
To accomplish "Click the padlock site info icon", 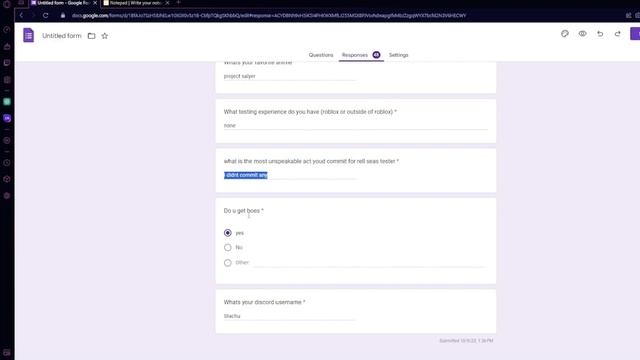I will (63, 16).
